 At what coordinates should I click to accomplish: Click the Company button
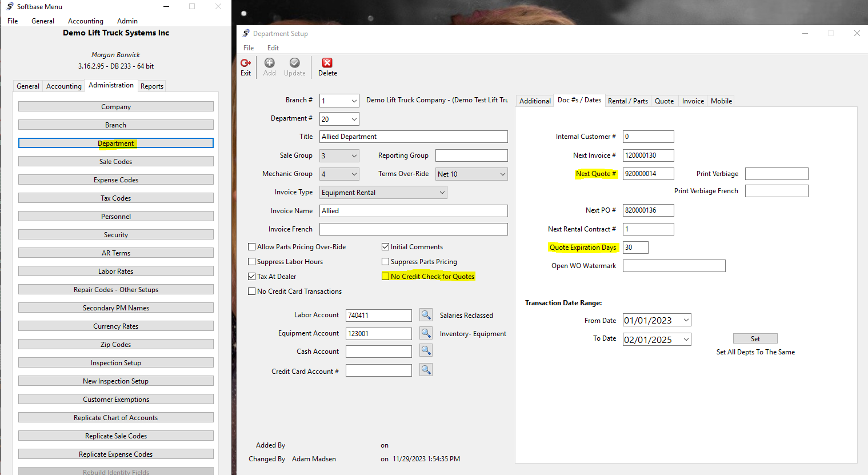pos(116,107)
